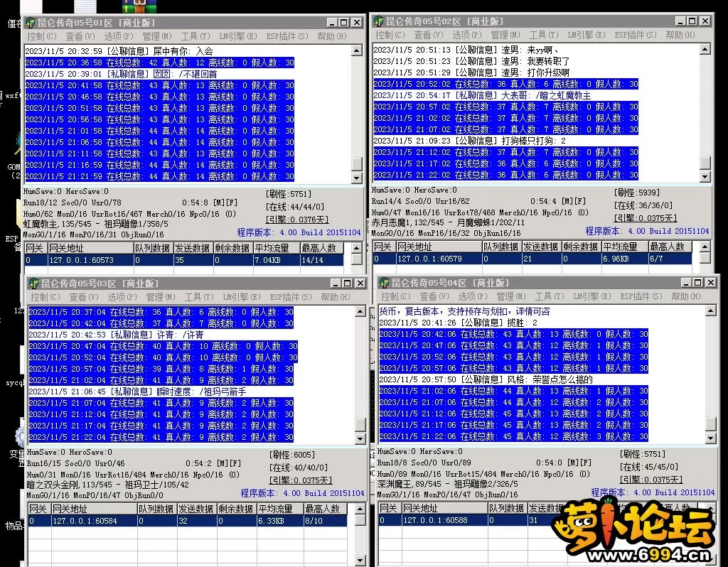Open the 控制(C) menu in the 04区 window
728x567 pixels.
[x=395, y=296]
